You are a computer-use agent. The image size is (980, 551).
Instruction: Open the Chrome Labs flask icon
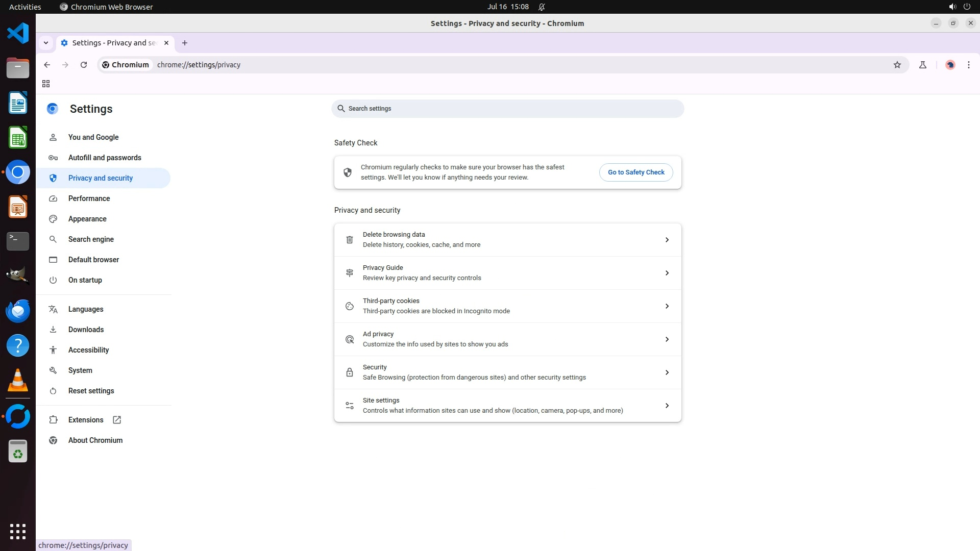click(x=922, y=65)
